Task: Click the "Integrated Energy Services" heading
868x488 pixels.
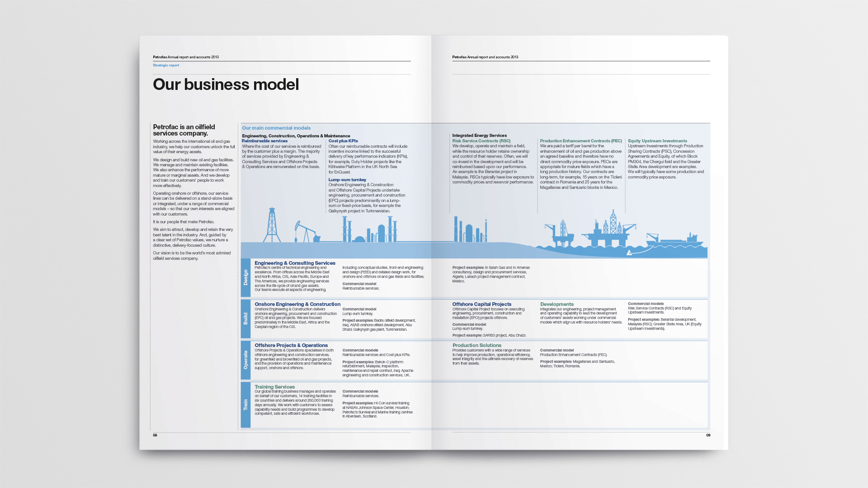Action: pyautogui.click(x=480, y=136)
